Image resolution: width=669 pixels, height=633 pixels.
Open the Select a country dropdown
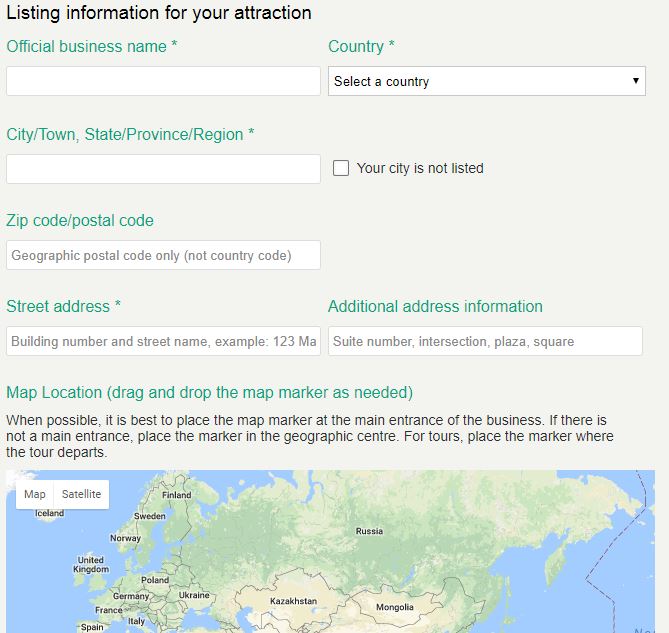click(x=486, y=81)
